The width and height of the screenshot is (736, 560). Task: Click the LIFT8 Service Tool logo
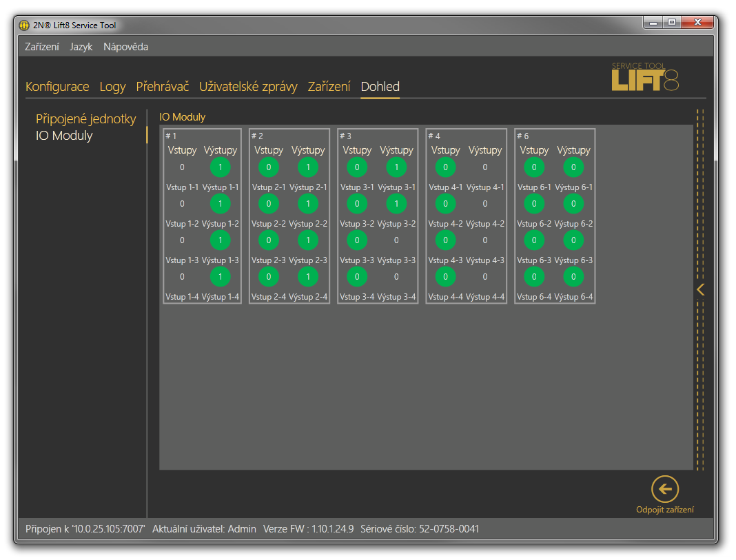click(644, 77)
